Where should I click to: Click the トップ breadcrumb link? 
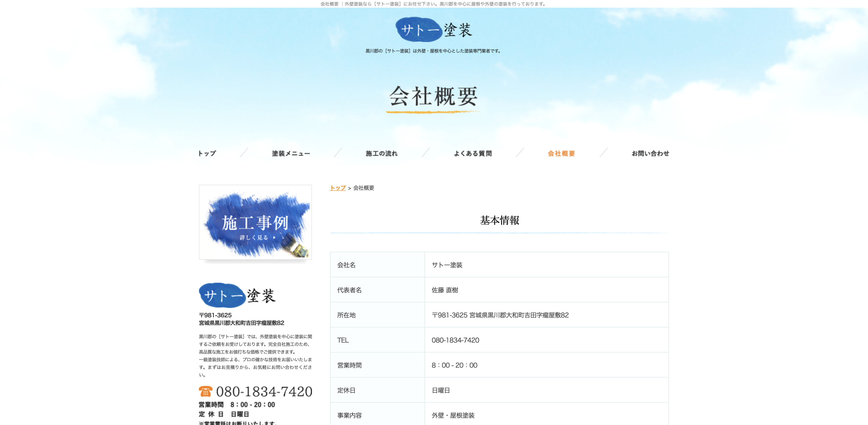[x=338, y=188]
